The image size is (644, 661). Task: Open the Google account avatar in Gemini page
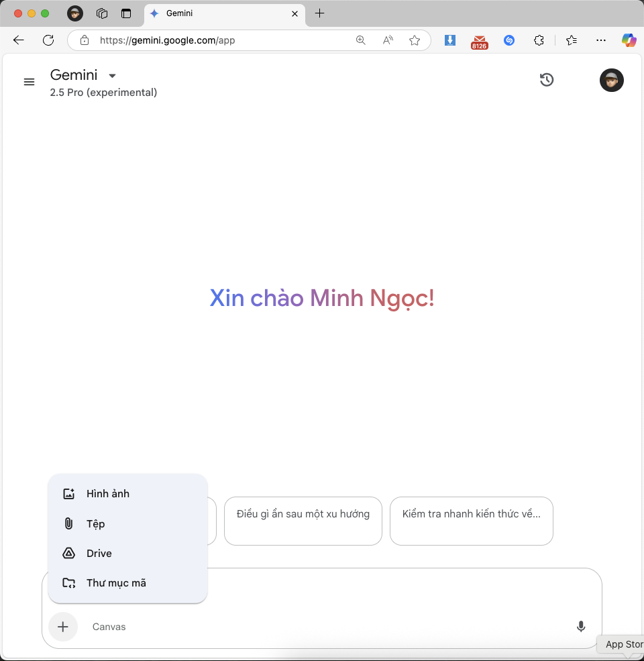(x=612, y=80)
